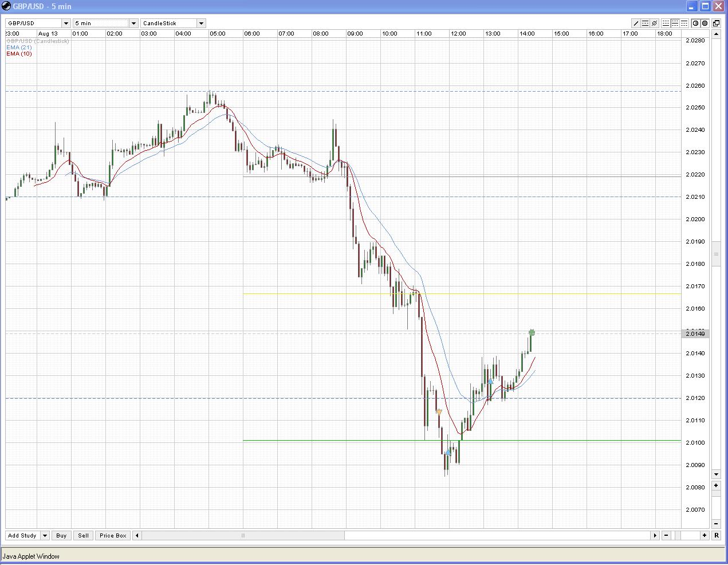
Task: Open the Add Study dropdown arrow
Action: [45, 535]
